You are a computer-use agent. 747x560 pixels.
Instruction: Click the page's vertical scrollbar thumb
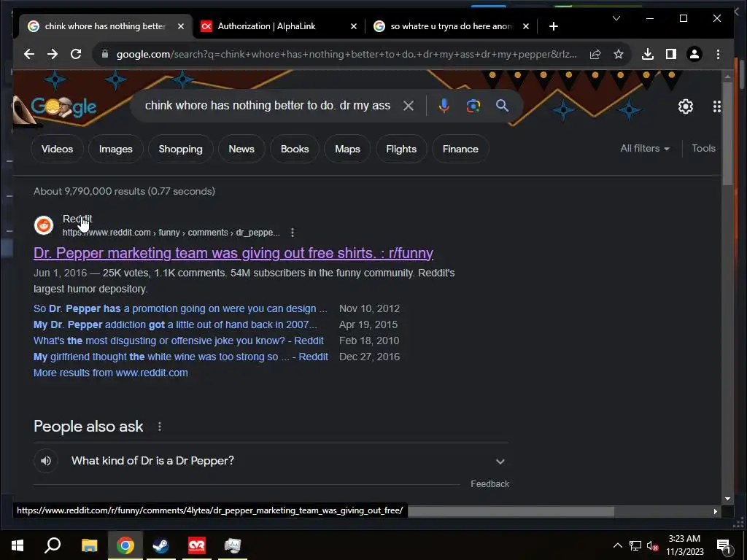tap(727, 133)
